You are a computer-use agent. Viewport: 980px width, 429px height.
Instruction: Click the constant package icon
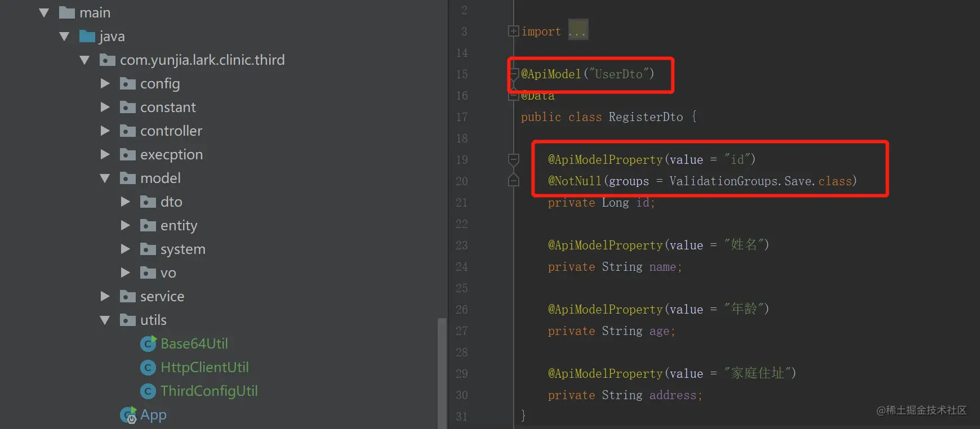(x=128, y=107)
